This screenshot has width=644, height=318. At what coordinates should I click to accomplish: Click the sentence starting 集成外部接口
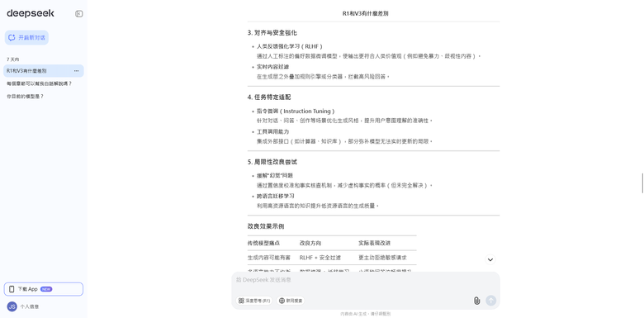point(345,142)
